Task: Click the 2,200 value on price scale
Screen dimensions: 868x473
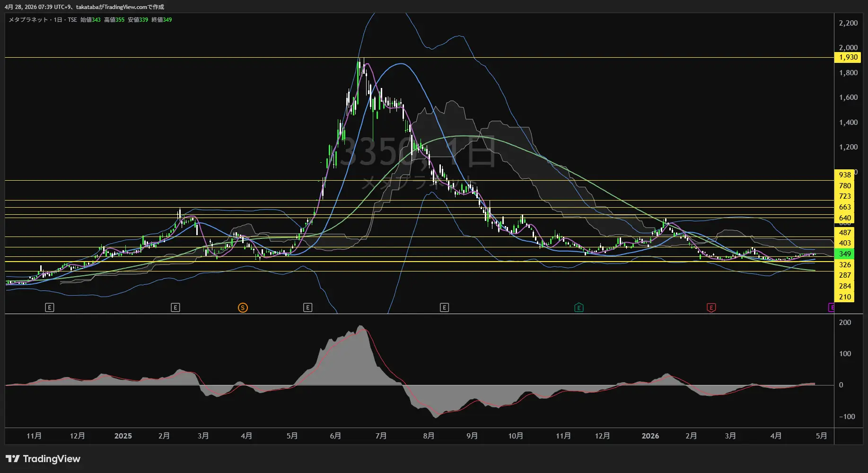Action: coord(848,23)
